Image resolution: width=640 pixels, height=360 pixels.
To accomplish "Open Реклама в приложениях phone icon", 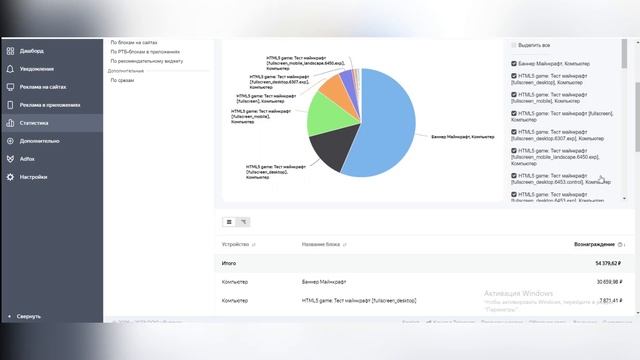I will click(10, 105).
